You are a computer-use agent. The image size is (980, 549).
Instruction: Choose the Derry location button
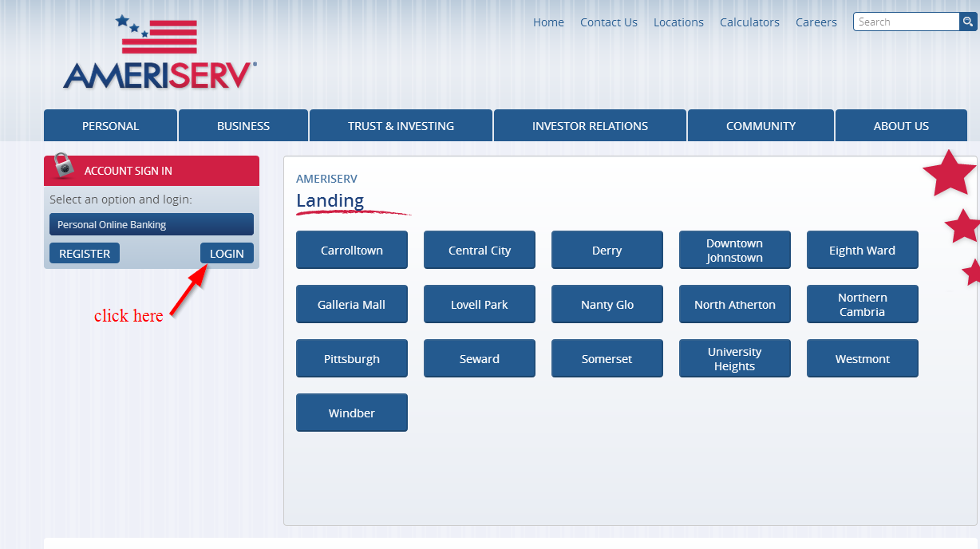607,250
